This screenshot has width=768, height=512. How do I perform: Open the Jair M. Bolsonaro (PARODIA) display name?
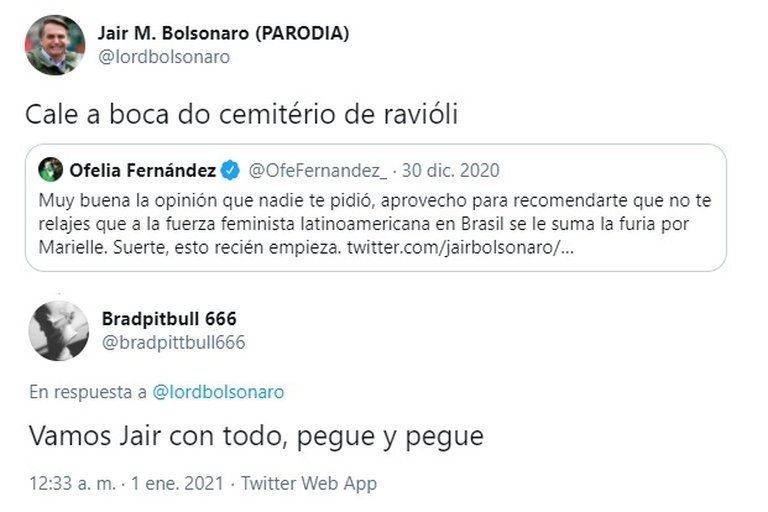click(223, 33)
